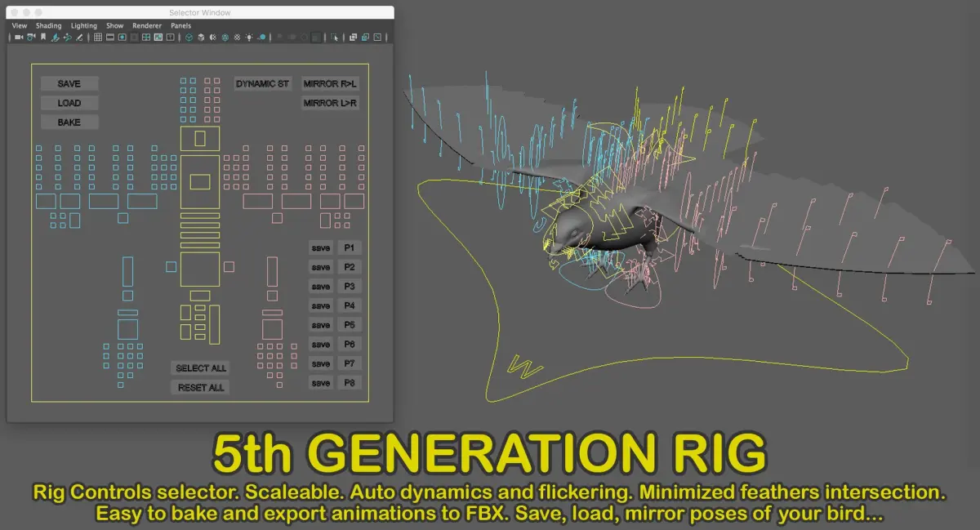This screenshot has width=980, height=530.
Task: Toggle the lock camera icon
Action: 31,37
